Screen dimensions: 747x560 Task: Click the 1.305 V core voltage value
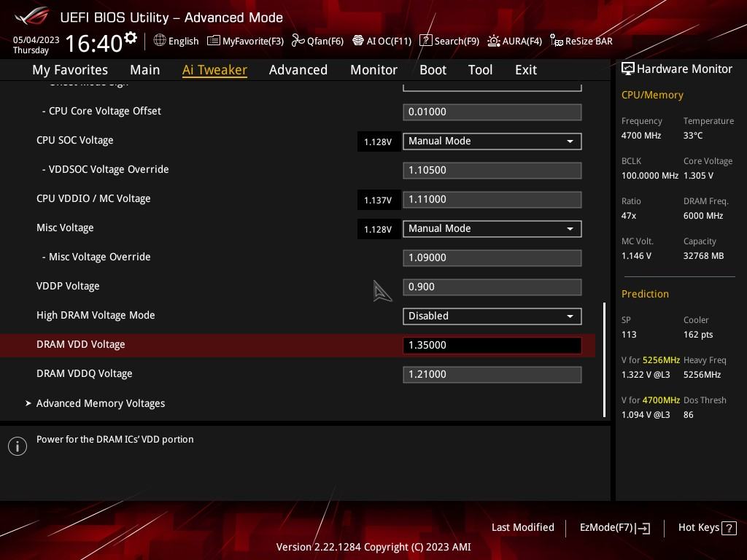click(x=698, y=175)
